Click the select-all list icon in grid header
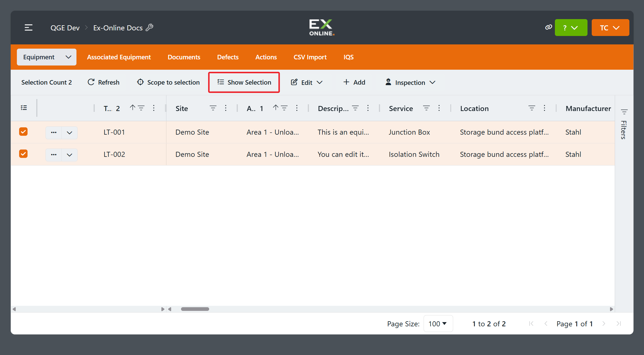The width and height of the screenshot is (644, 355). pyautogui.click(x=24, y=108)
